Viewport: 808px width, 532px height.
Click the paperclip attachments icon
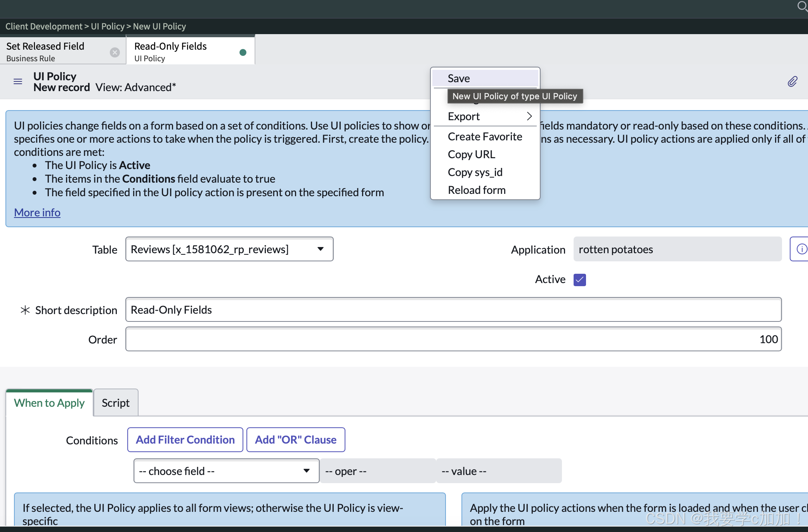(792, 81)
